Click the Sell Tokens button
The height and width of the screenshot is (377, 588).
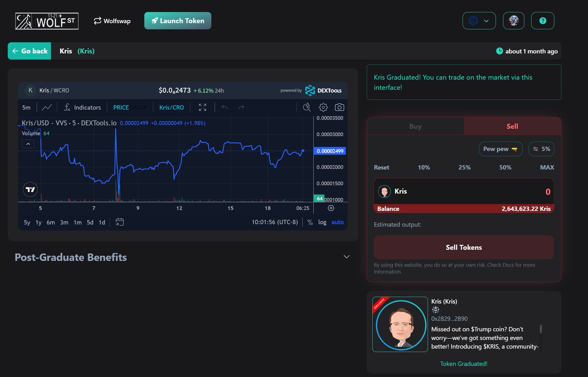tap(464, 247)
